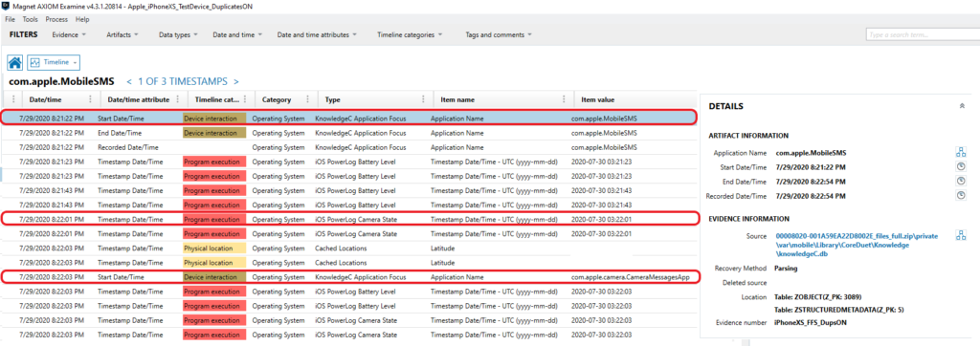The height and width of the screenshot is (346, 980).
Task: Go to next timestamp with right chevron
Action: pos(236,81)
